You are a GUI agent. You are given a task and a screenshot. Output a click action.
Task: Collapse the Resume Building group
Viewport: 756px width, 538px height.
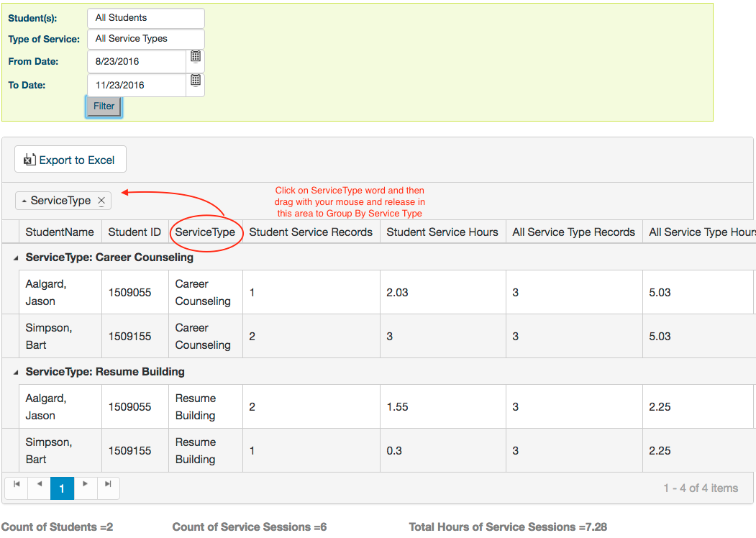[x=17, y=372]
